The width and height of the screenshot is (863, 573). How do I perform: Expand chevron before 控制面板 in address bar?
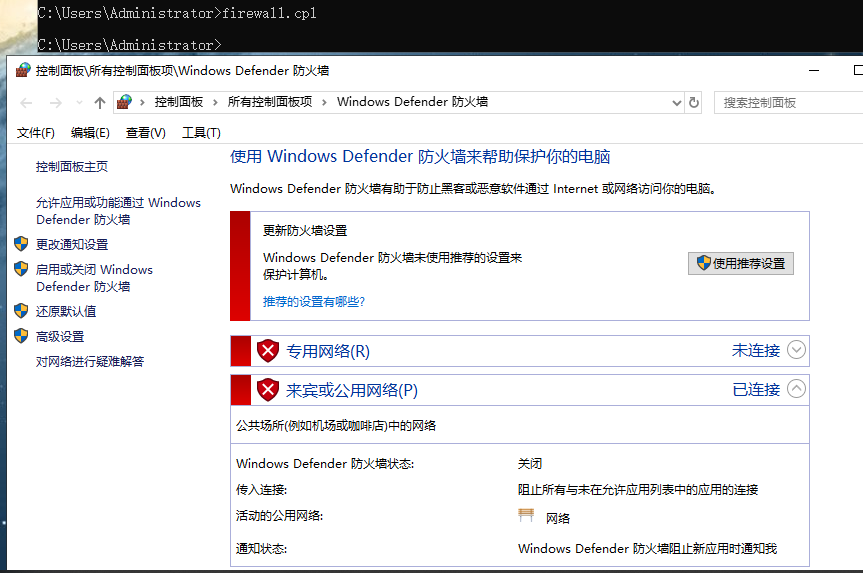(142, 102)
